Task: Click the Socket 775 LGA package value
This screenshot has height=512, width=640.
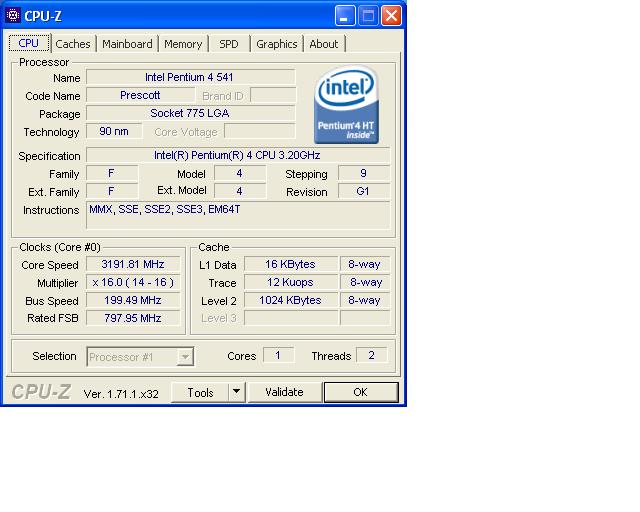Action: click(190, 113)
